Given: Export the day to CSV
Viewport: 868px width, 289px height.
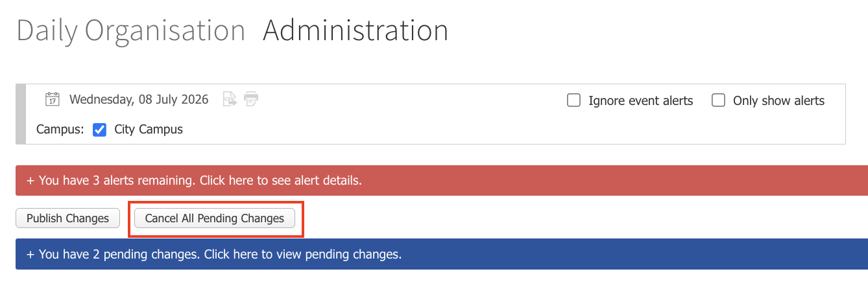Looking at the screenshot, I should point(230,99).
